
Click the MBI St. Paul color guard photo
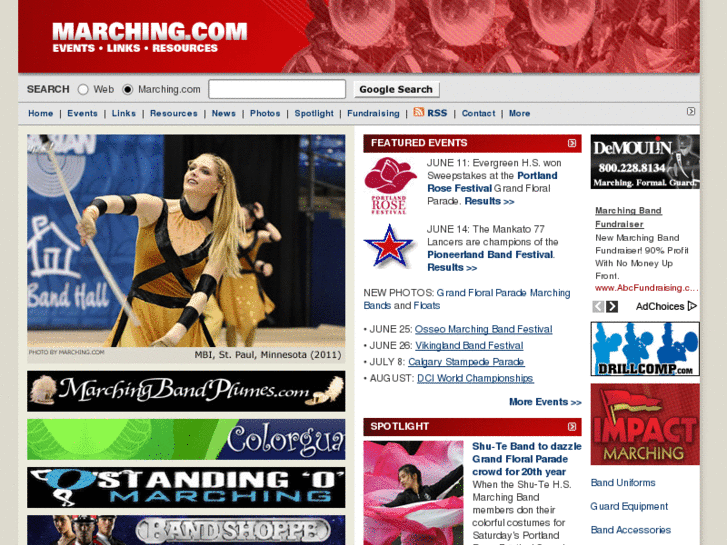coord(186,241)
